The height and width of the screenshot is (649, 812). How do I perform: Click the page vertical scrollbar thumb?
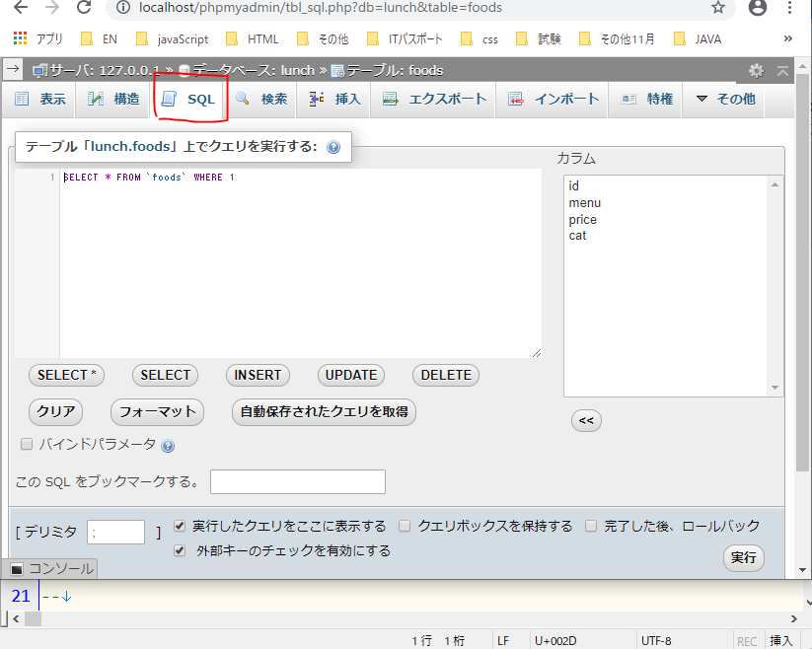pos(802,273)
